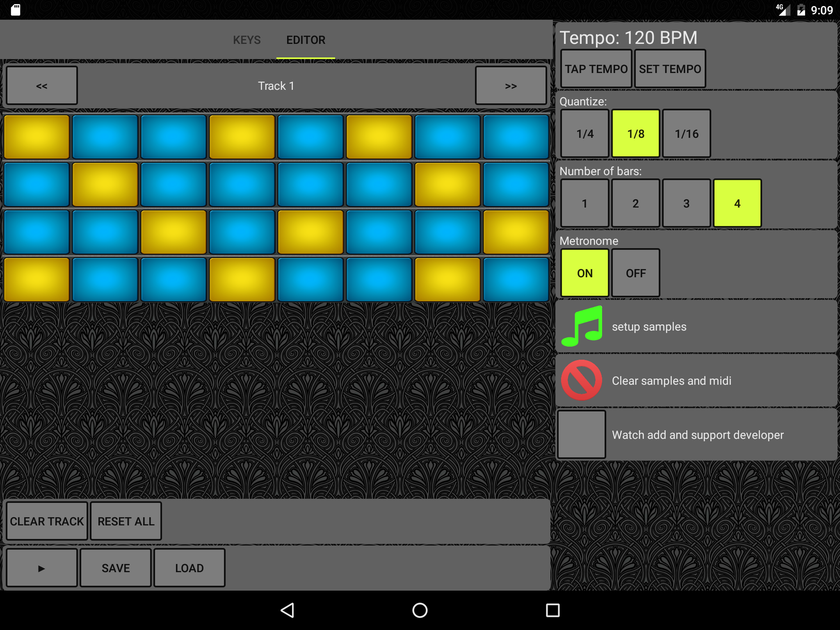Select the EDITOR tab
840x630 pixels.
[x=306, y=40]
